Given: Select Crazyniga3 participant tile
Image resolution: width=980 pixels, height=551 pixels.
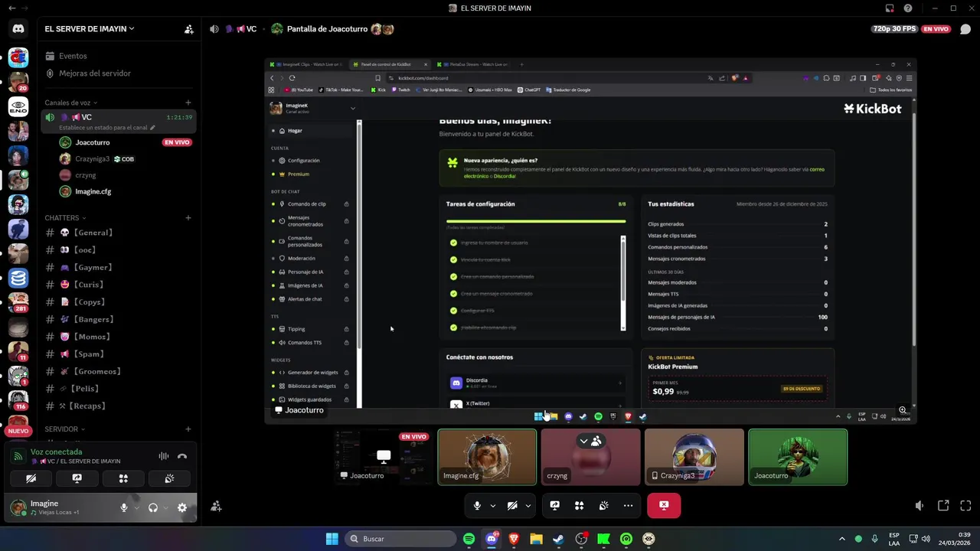Looking at the screenshot, I should [694, 457].
